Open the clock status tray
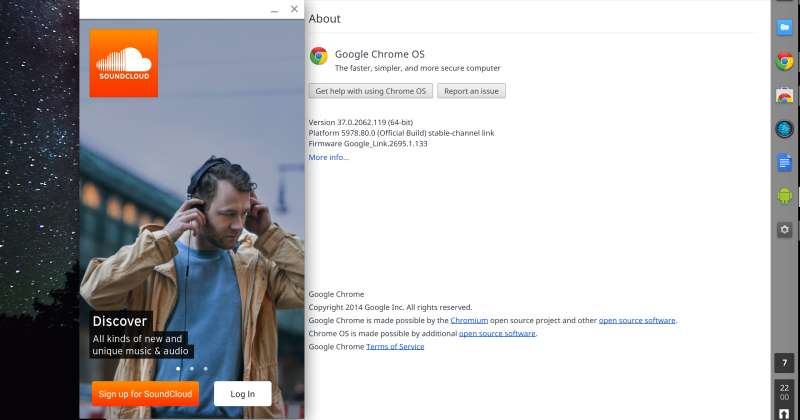This screenshot has width=800, height=420. click(785, 393)
